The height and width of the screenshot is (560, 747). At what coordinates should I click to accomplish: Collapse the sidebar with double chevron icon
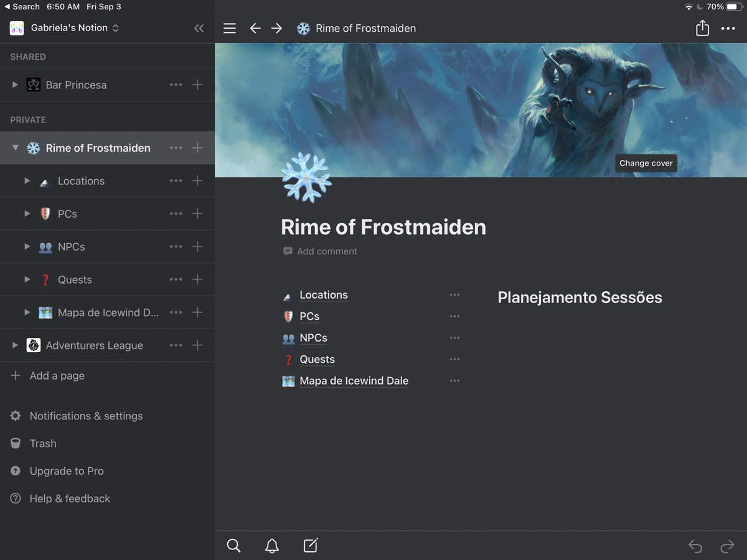coord(199,28)
